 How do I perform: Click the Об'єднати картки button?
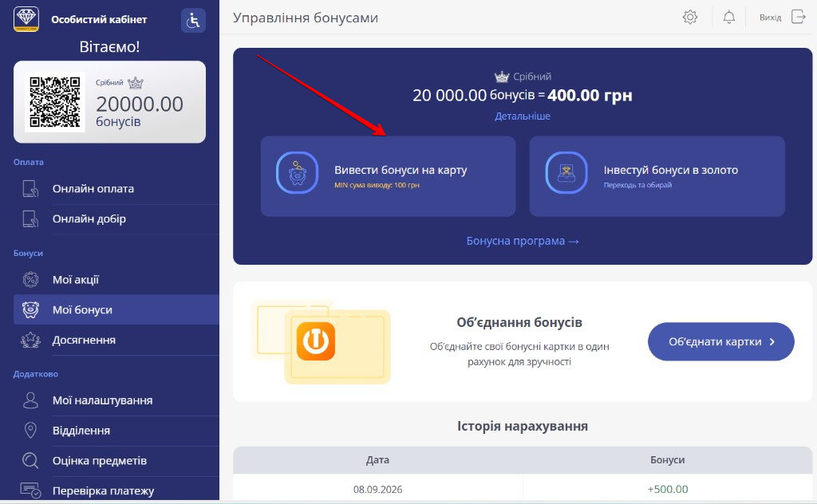(721, 341)
